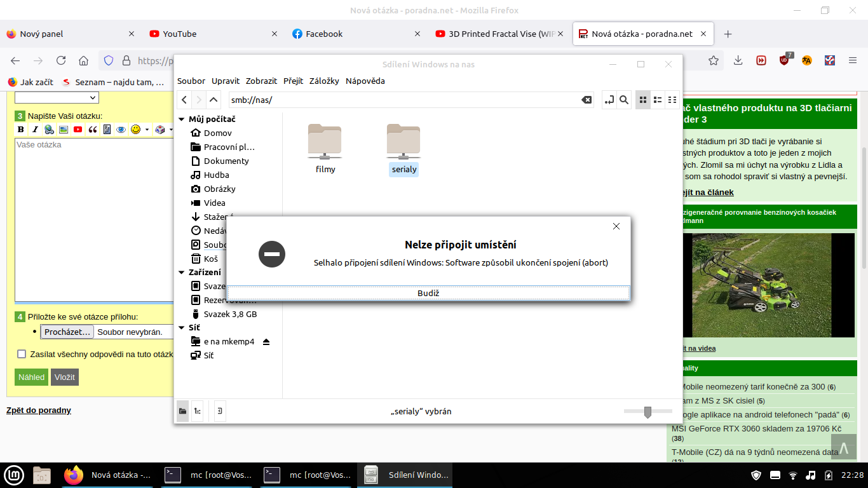Viewport: 868px width, 488px height.
Task: Open file search in the file manager
Action: pos(624,100)
